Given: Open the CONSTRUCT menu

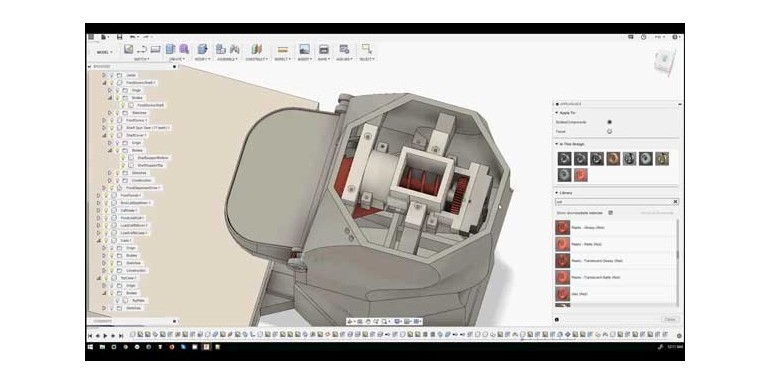Looking at the screenshot, I should click(256, 59).
